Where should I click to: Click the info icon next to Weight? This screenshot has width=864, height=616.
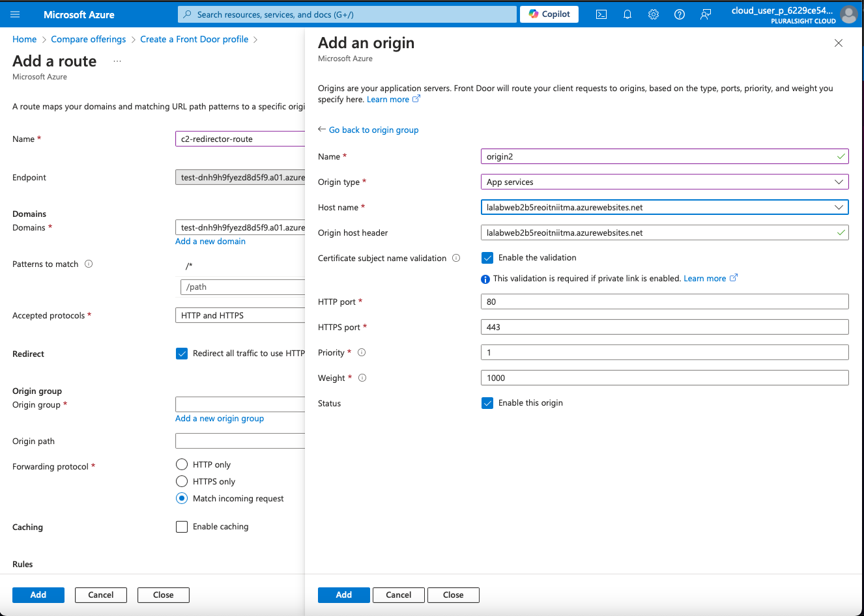(362, 378)
